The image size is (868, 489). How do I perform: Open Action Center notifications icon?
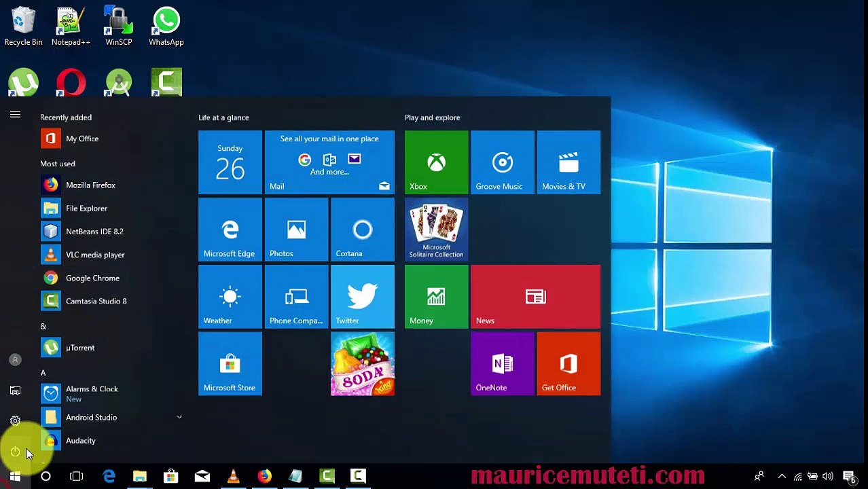click(849, 477)
